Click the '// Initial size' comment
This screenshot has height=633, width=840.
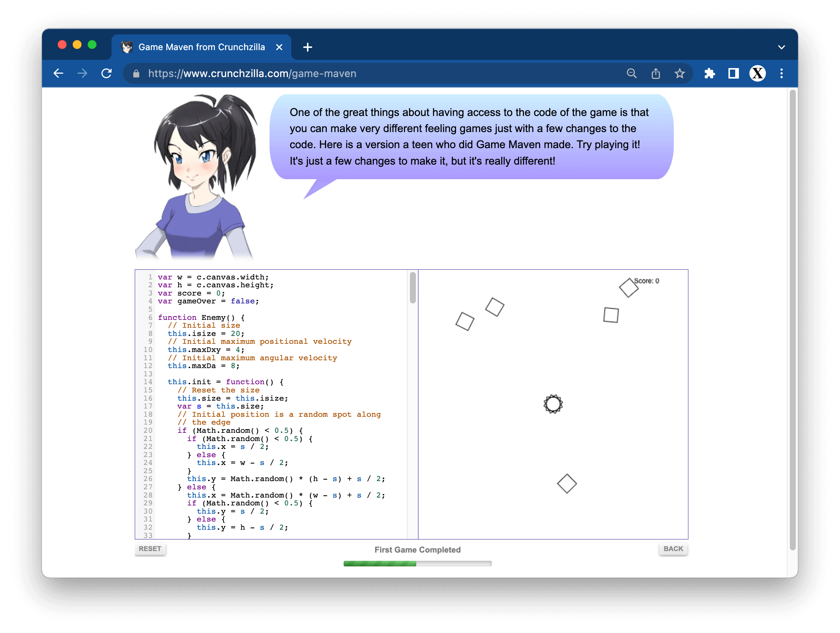tap(204, 325)
